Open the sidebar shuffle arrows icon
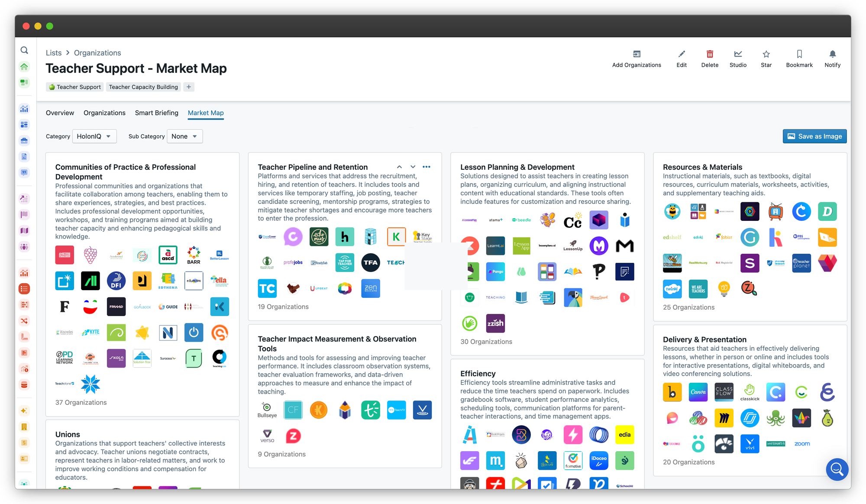The height and width of the screenshot is (504, 866). 24,321
